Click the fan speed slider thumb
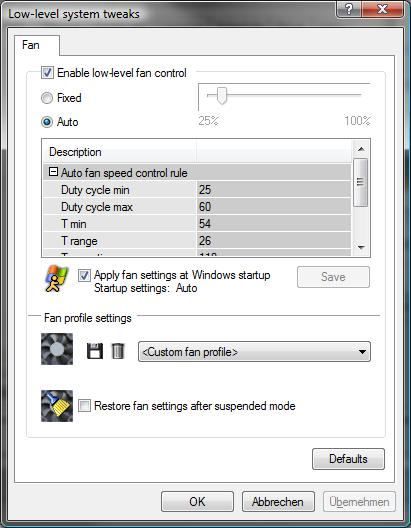Viewport: 411px width, 528px height. click(x=221, y=95)
